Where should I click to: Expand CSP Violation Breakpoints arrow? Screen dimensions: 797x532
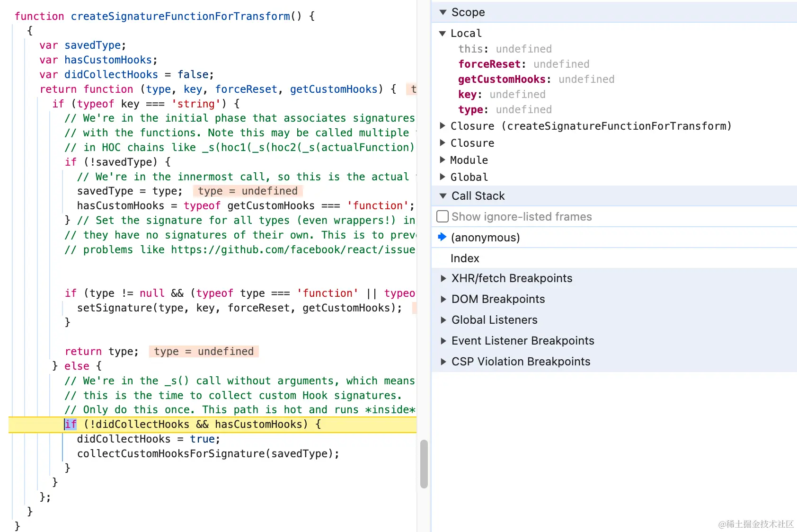coord(443,362)
